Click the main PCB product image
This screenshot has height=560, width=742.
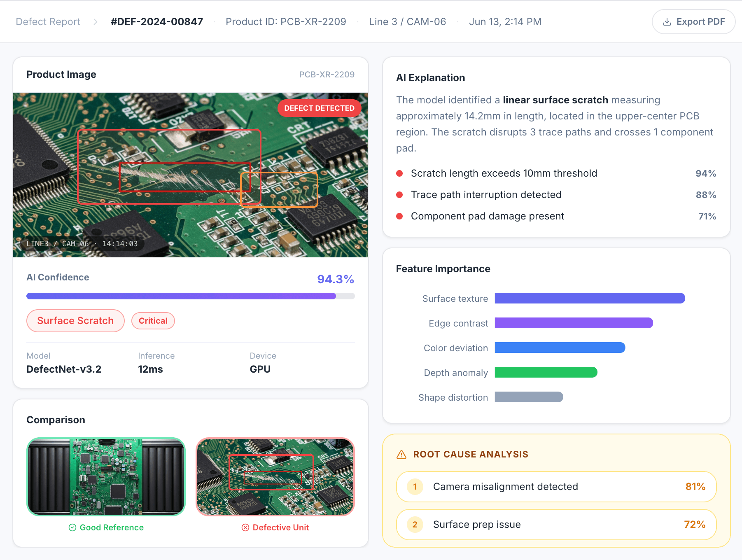coord(191,175)
